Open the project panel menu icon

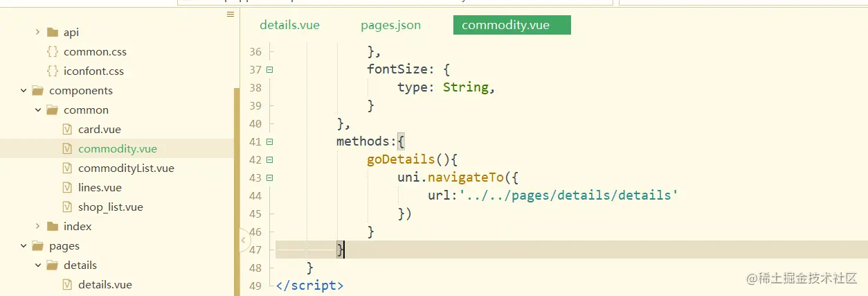[x=230, y=14]
